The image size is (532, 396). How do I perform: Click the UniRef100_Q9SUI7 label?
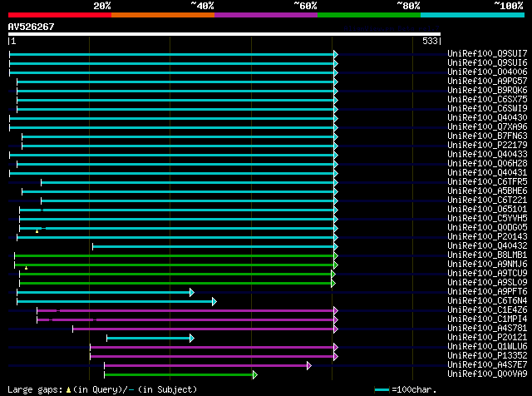pyautogui.click(x=487, y=53)
